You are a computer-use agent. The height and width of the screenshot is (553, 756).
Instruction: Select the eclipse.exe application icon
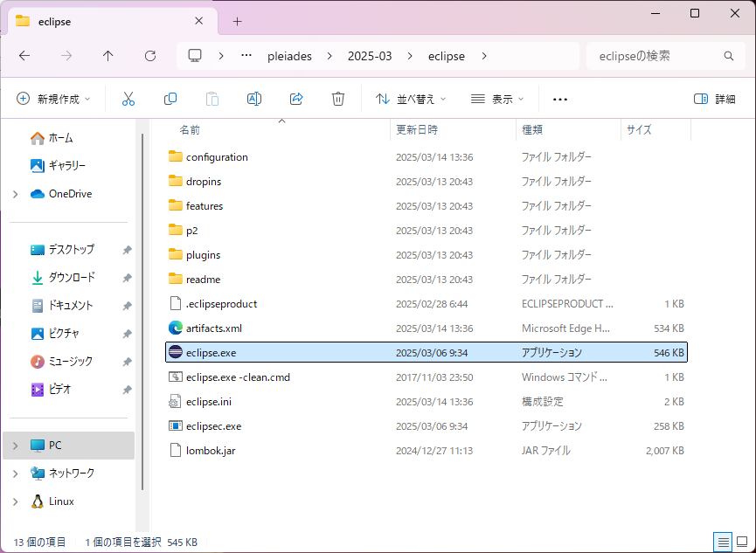176,352
